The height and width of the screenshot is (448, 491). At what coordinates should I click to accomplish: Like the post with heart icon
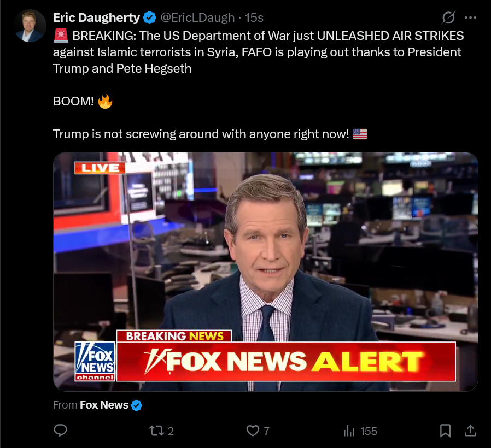(253, 431)
